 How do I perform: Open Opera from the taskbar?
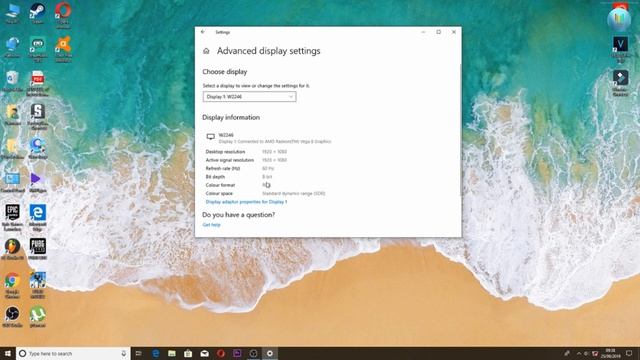tap(221, 353)
